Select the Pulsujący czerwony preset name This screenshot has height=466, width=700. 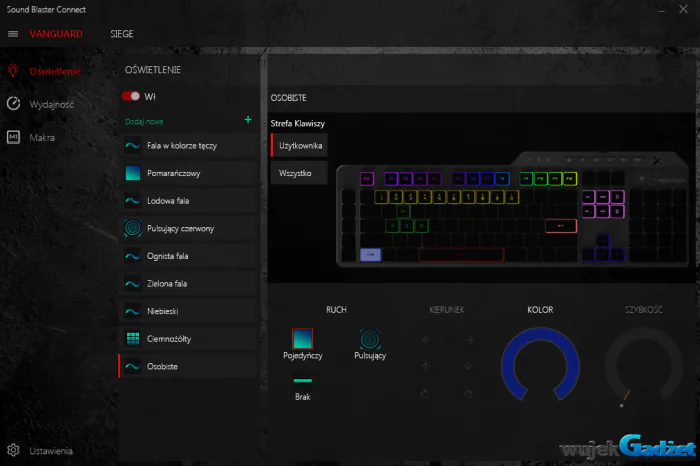tap(180, 229)
